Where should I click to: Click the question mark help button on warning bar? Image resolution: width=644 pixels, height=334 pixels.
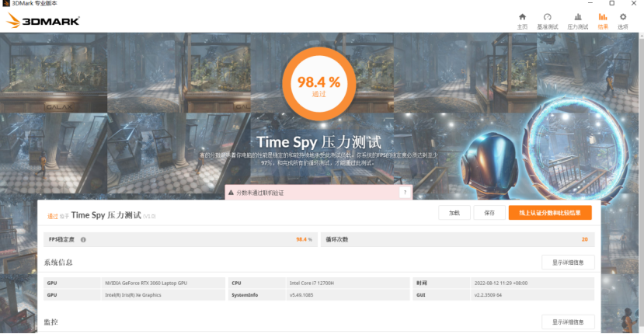[405, 193]
